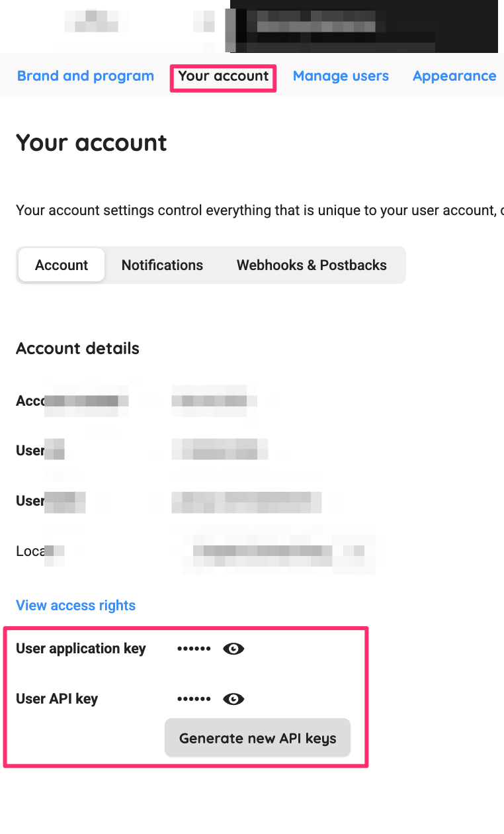
Task: Click the dark blurred banner at top
Action: [364, 26]
